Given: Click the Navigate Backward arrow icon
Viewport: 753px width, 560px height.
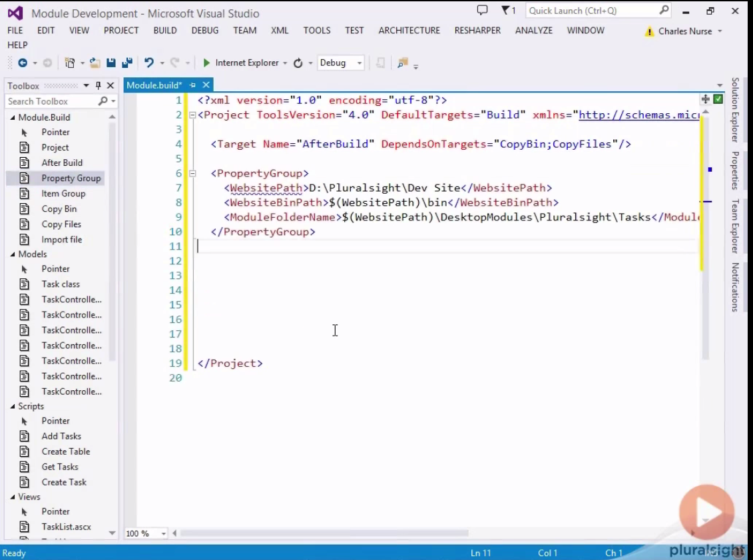Looking at the screenshot, I should (x=22, y=63).
